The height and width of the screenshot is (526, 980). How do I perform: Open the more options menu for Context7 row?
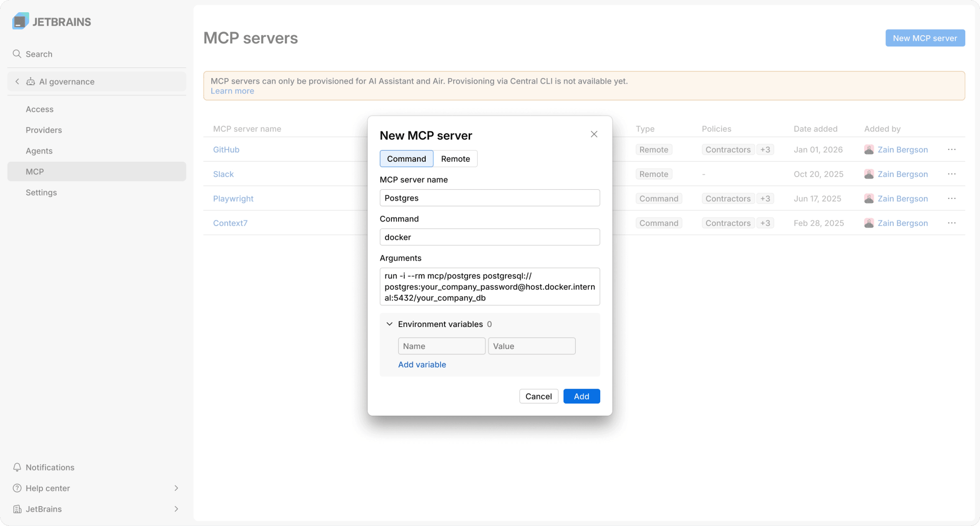[x=952, y=223]
